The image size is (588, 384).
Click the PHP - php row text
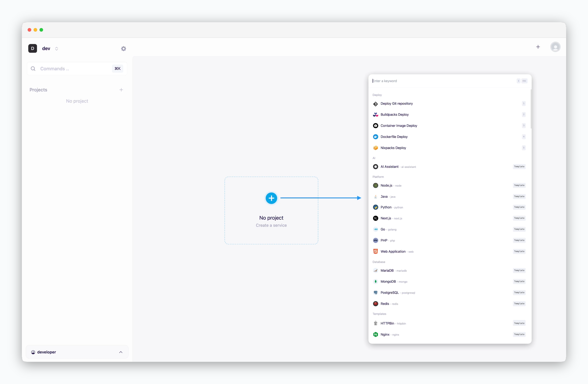point(388,241)
